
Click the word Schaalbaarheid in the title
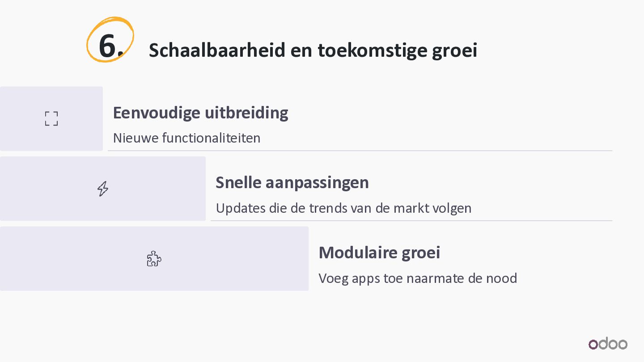[217, 50]
